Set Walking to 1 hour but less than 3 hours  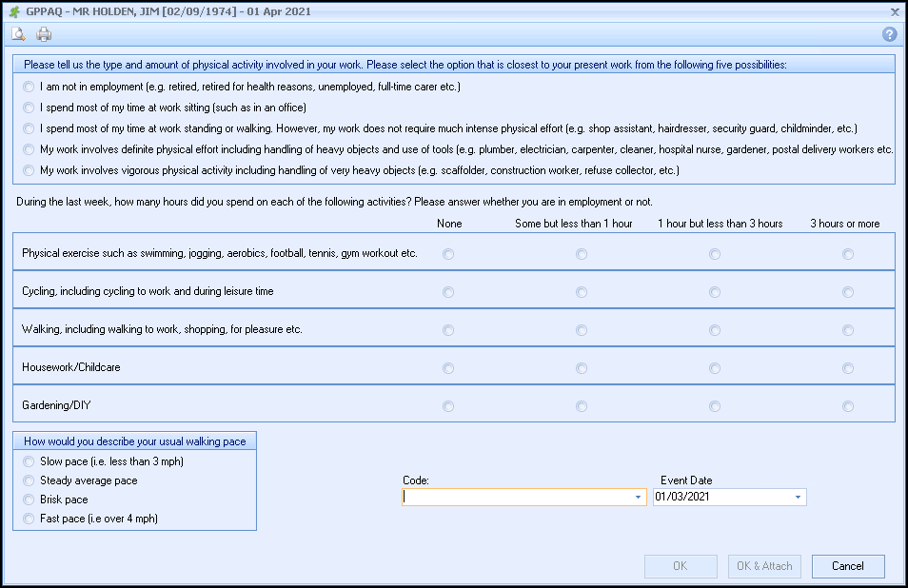714,330
